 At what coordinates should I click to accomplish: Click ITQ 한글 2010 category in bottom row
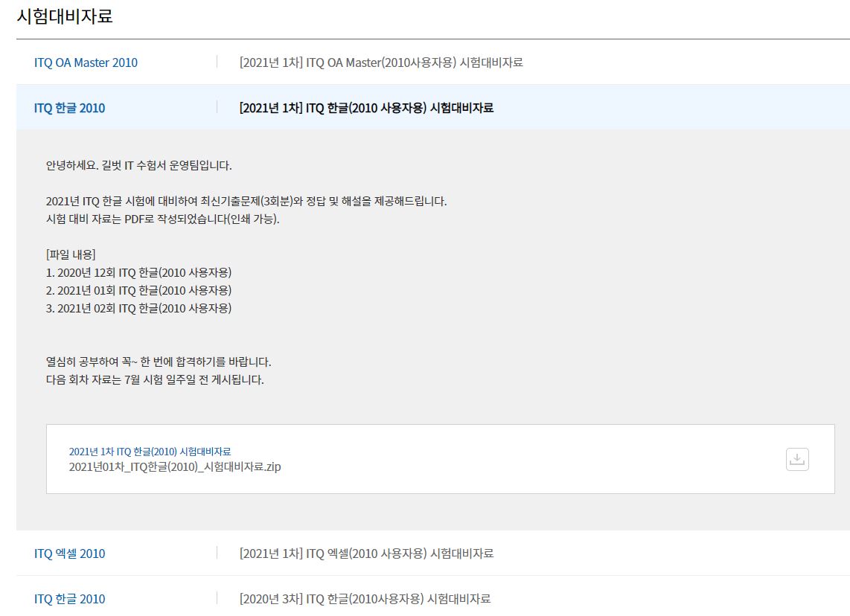69,599
